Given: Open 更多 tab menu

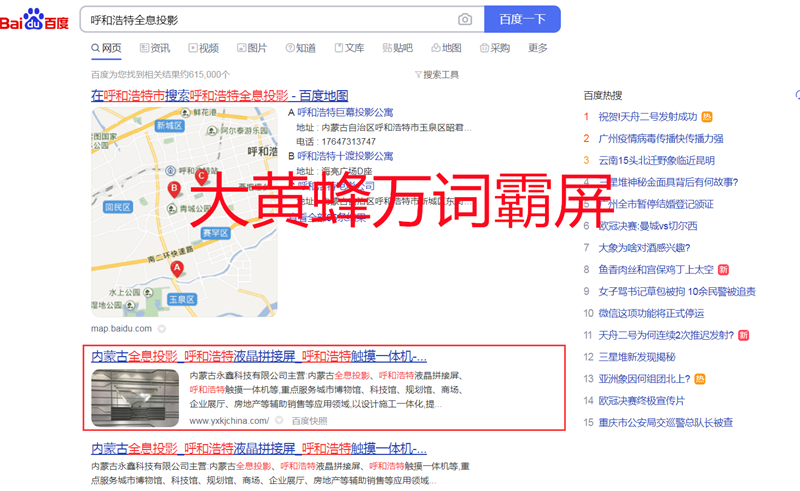Looking at the screenshot, I should [538, 48].
